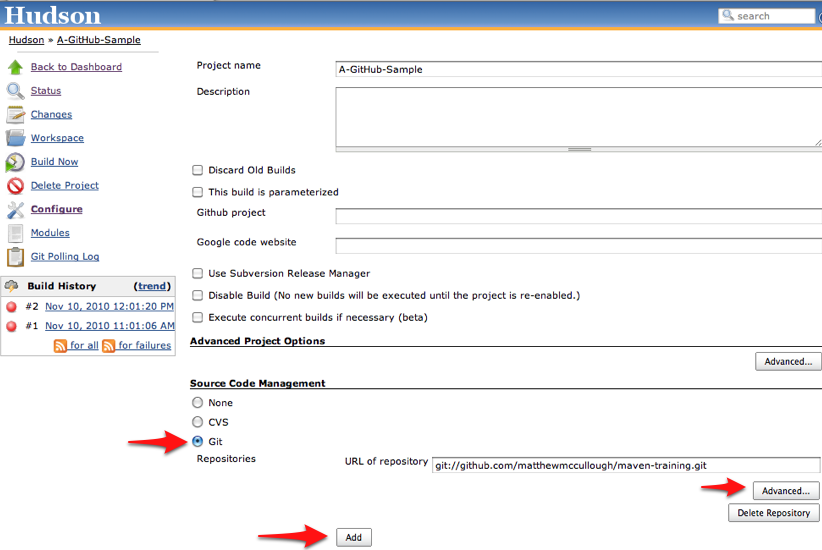Click the A-GitHub-Sample breadcrumb link
This screenshot has height=550, width=822.
[99, 40]
